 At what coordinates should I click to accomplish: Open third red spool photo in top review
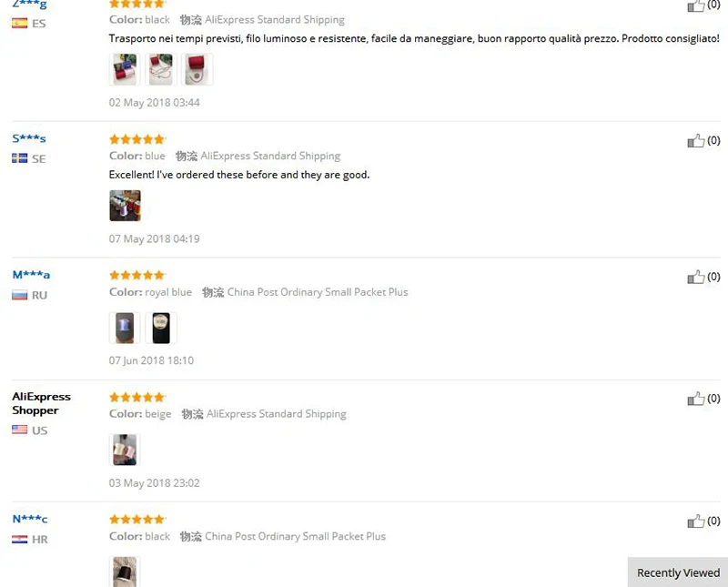coord(197,69)
